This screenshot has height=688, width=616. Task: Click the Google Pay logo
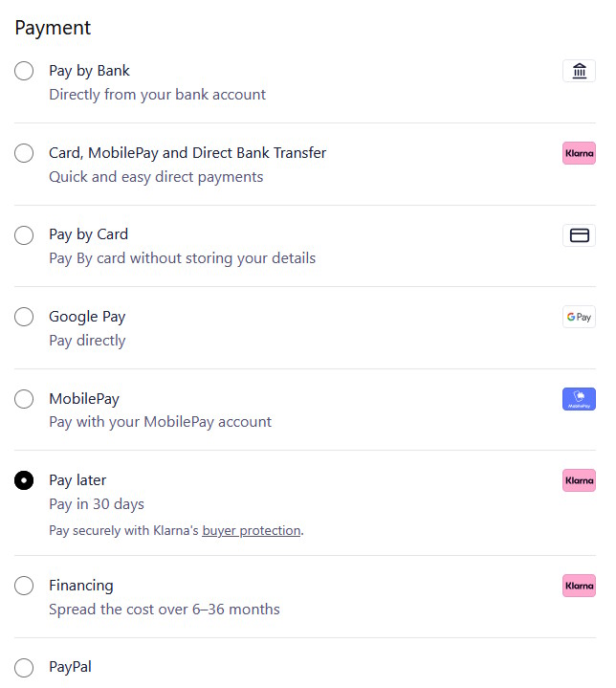(579, 317)
